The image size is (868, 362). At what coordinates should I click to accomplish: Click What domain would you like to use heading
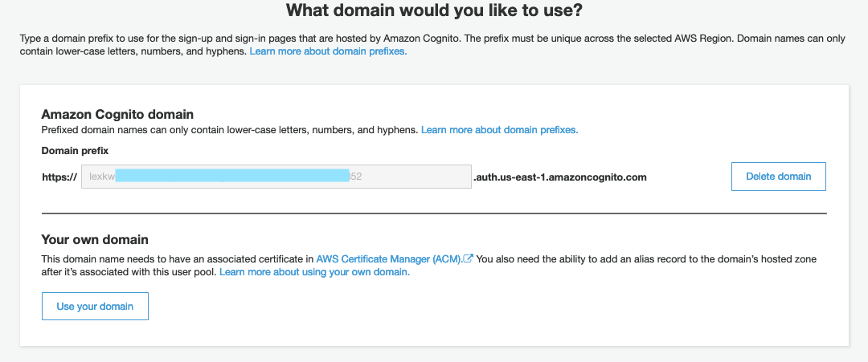pos(434,10)
